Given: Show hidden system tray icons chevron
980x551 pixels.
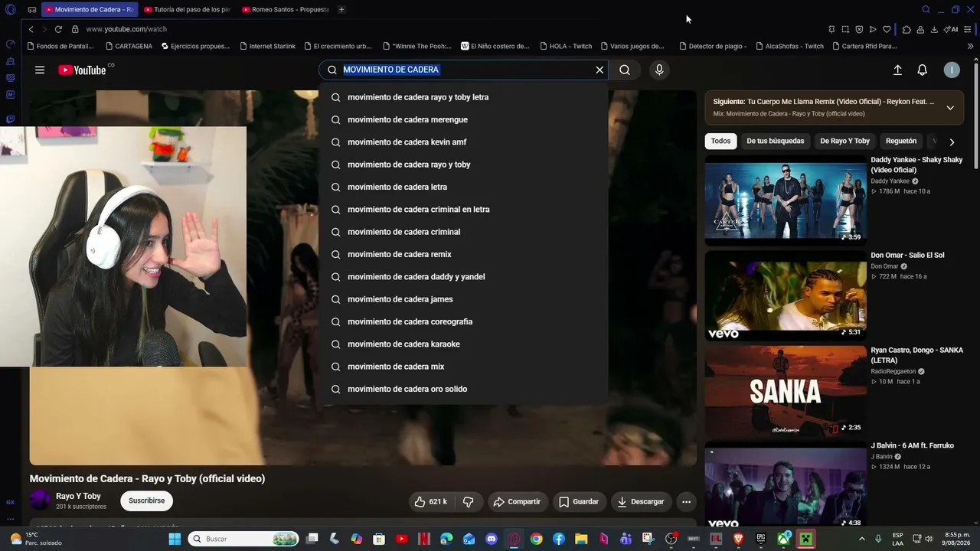Looking at the screenshot, I should (862, 539).
